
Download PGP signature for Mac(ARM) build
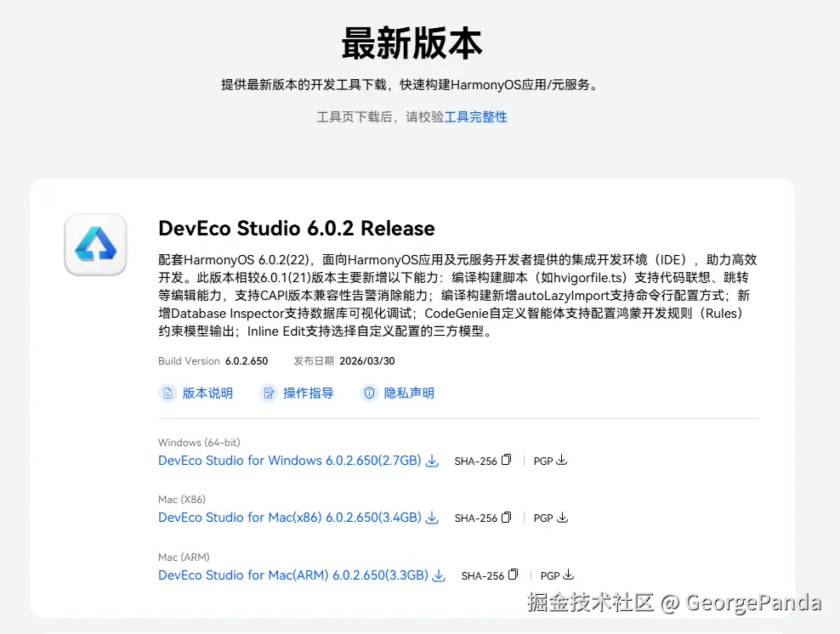point(569,575)
